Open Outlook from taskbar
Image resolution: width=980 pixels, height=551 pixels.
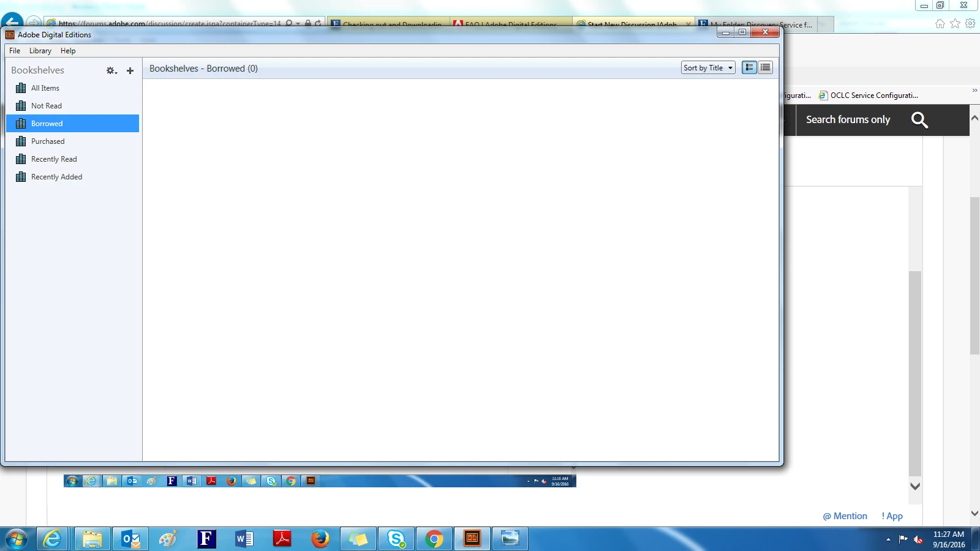point(130,539)
